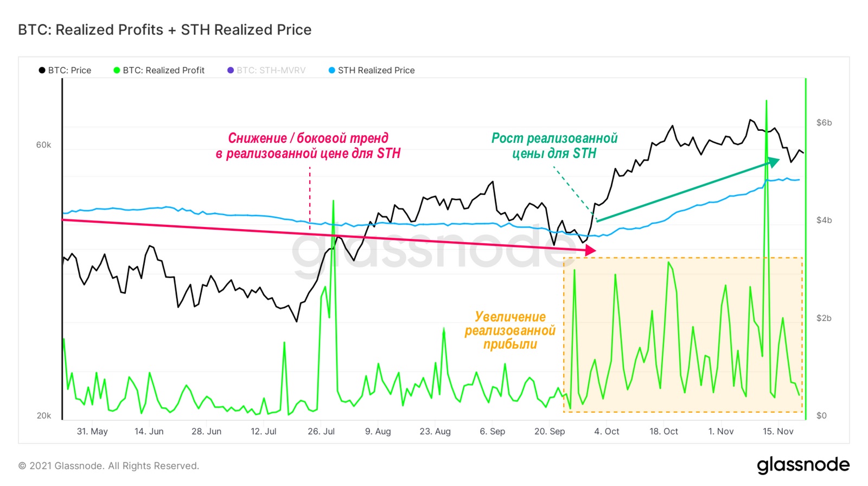Click the blue STH Realized Price dot
The image size is (868, 486).
331,71
